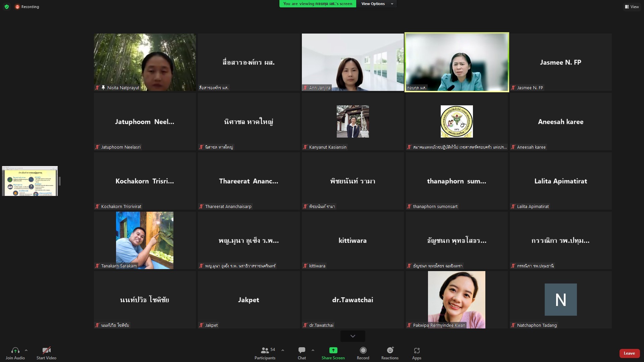This screenshot has height=362, width=644.
Task: Click the Tanakarn Sarakam name label
Action: 119,266
